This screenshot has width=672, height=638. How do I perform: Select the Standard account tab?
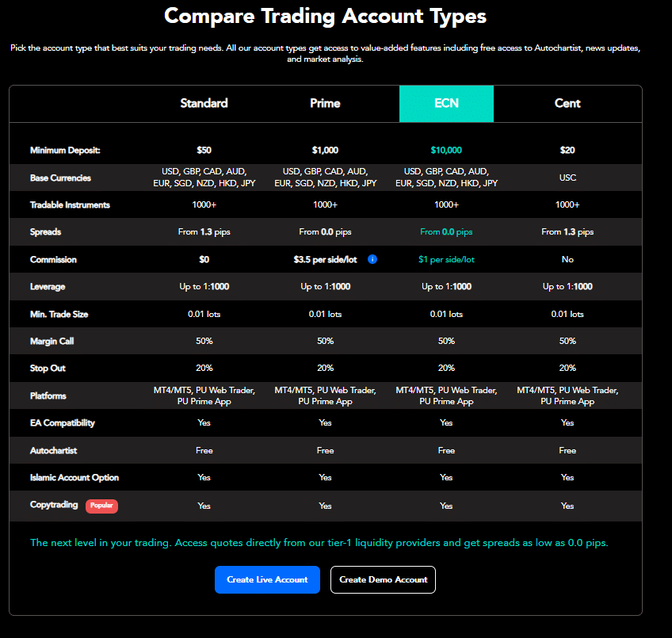coord(204,103)
